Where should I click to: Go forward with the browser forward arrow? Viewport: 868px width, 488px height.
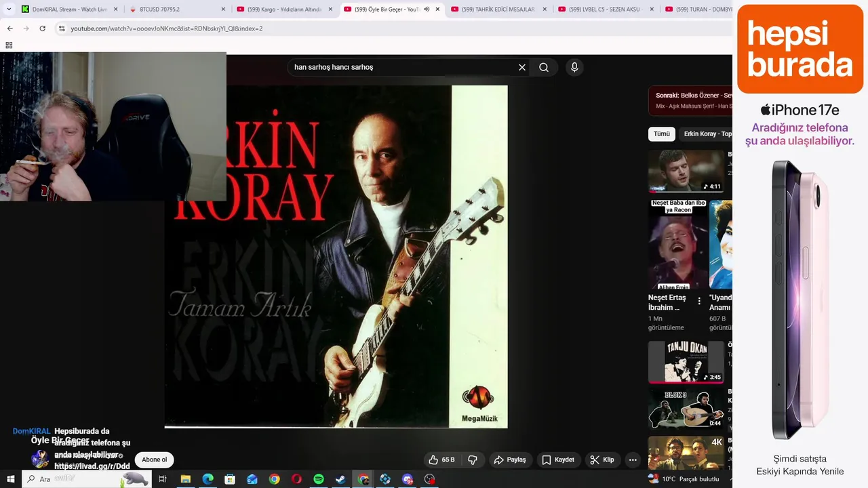26,28
